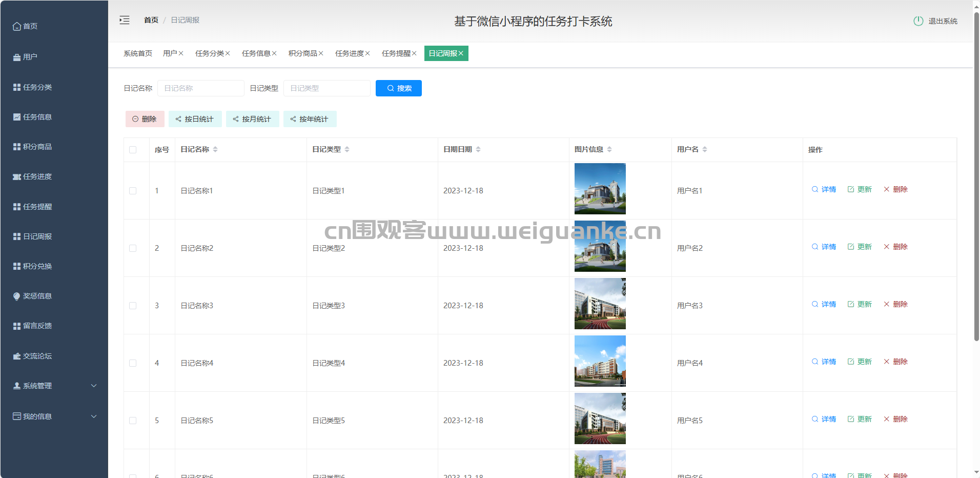Switch to the 任务进度 tab

[x=349, y=53]
